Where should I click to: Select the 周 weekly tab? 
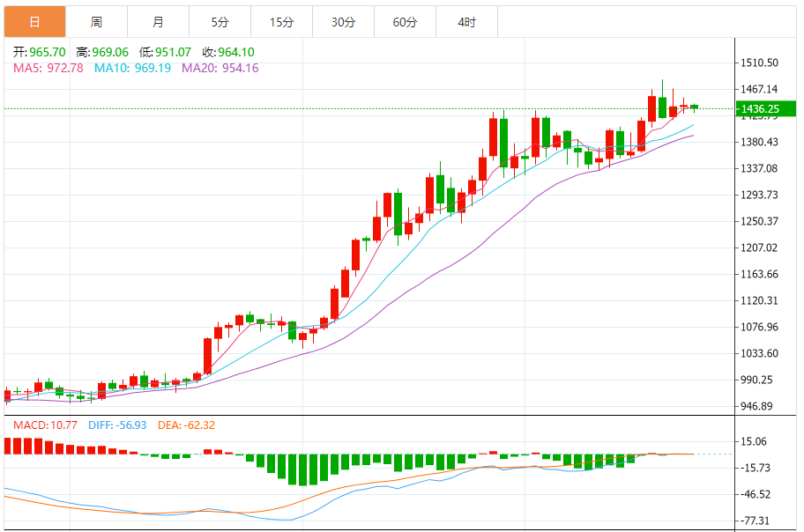pos(96,22)
